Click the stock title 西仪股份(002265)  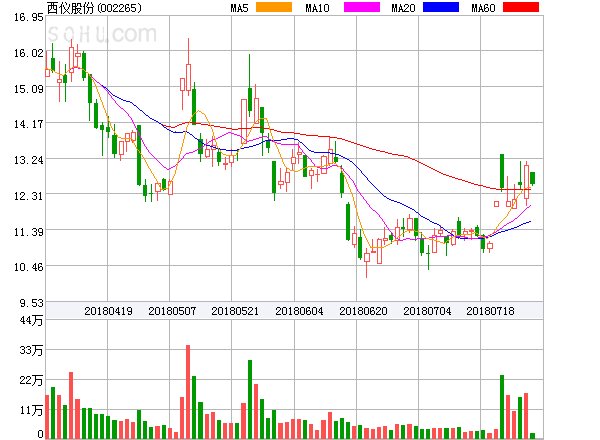coord(94,8)
